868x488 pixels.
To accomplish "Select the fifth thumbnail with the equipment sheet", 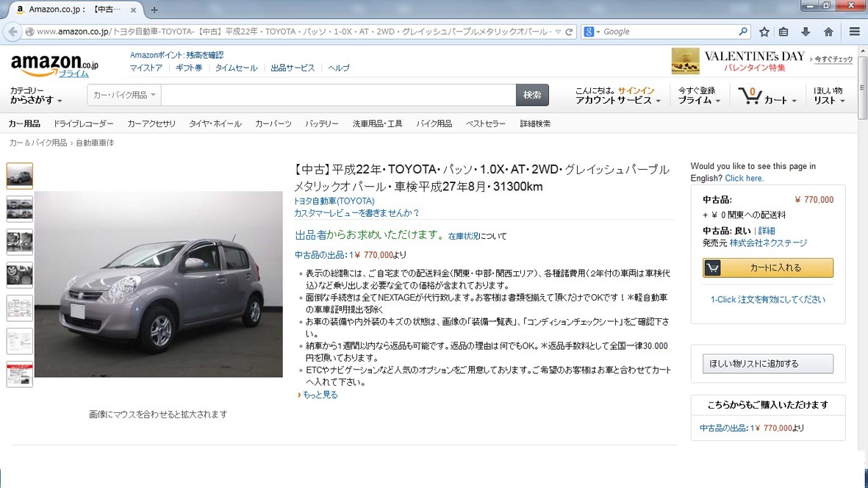I will (19, 308).
